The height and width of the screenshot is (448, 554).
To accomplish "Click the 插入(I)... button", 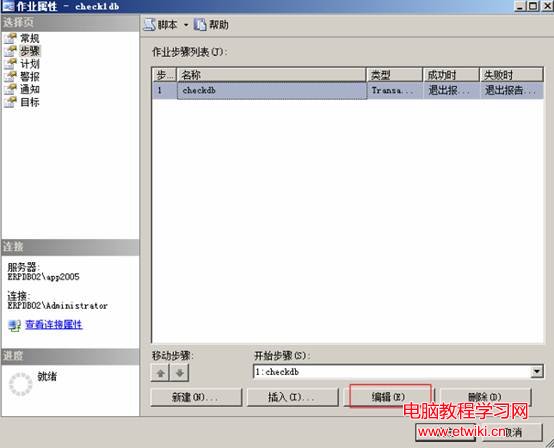I will pyautogui.click(x=292, y=397).
